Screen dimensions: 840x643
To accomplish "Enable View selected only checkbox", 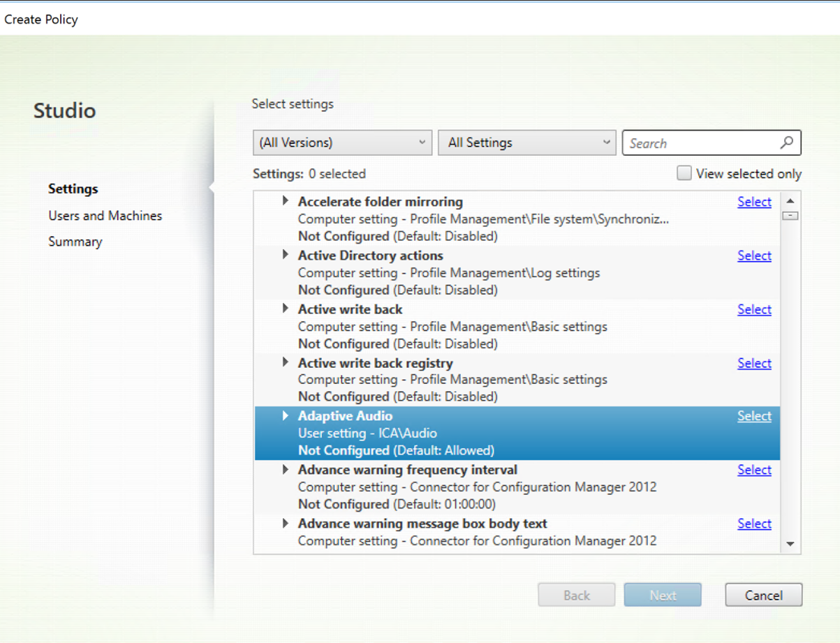I will [x=684, y=174].
